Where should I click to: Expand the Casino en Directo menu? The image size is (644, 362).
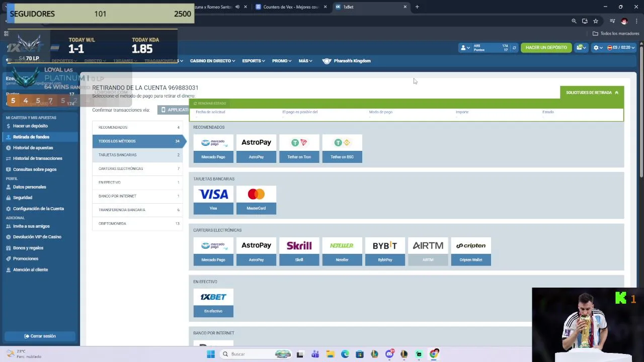pos(212,61)
